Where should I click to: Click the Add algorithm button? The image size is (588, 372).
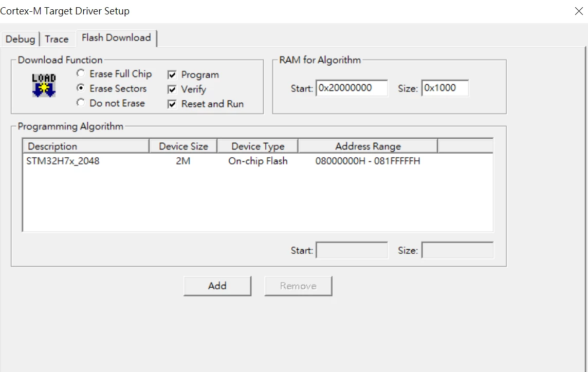point(217,286)
